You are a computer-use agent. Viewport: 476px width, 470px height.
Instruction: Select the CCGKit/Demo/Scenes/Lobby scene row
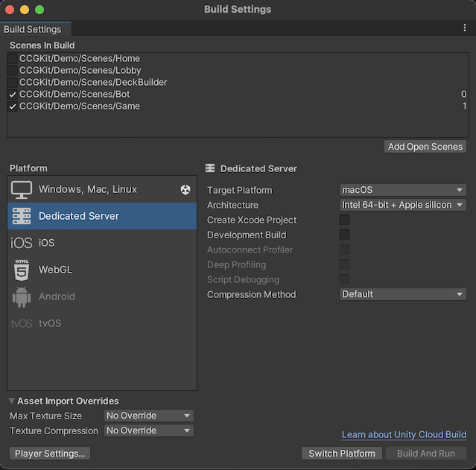238,71
